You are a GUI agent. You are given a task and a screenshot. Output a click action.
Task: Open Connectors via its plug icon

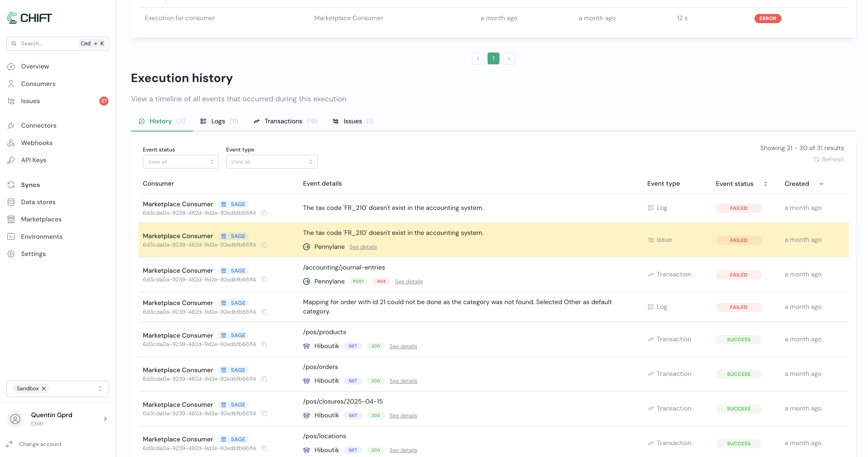[x=11, y=125]
